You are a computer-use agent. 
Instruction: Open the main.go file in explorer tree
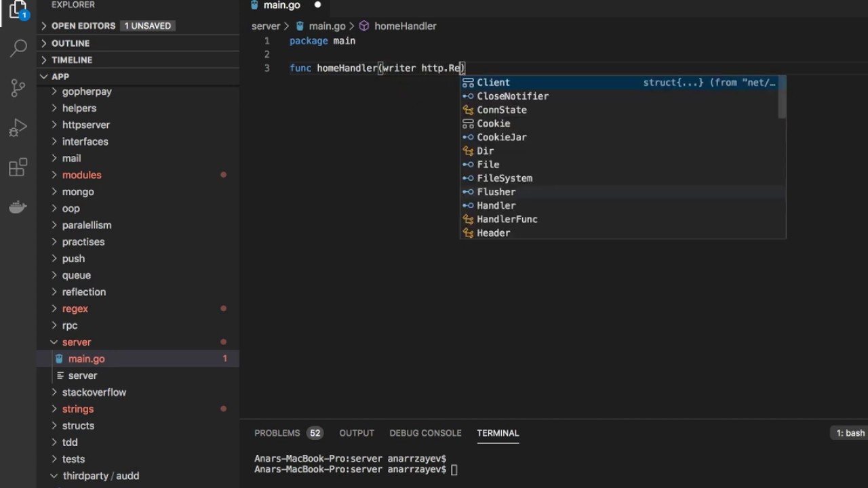click(138, 359)
